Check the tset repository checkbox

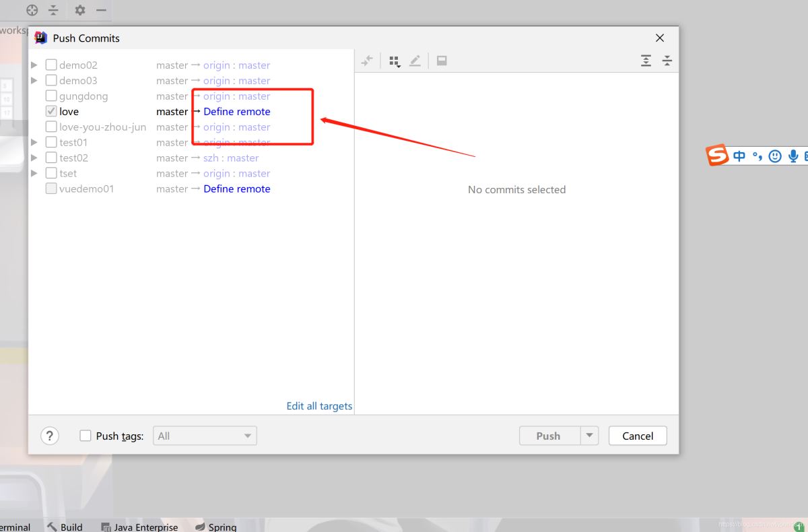tap(51, 174)
